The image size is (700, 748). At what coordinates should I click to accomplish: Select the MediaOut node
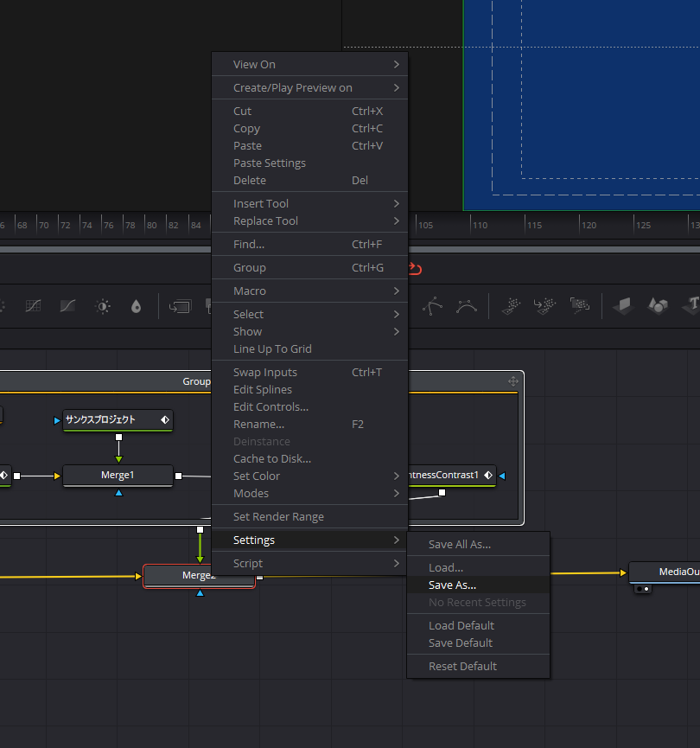(x=665, y=572)
